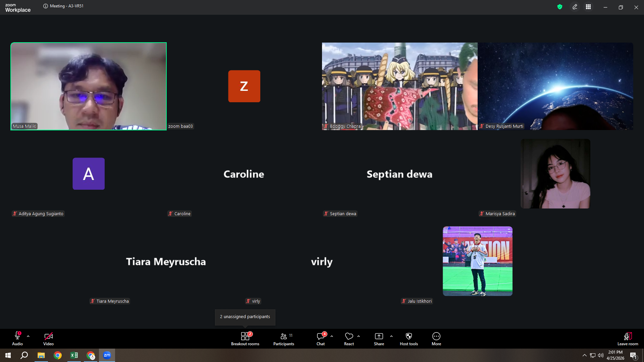
Task: Click Meeting - A3-VR51 title text
Action: coord(67,6)
